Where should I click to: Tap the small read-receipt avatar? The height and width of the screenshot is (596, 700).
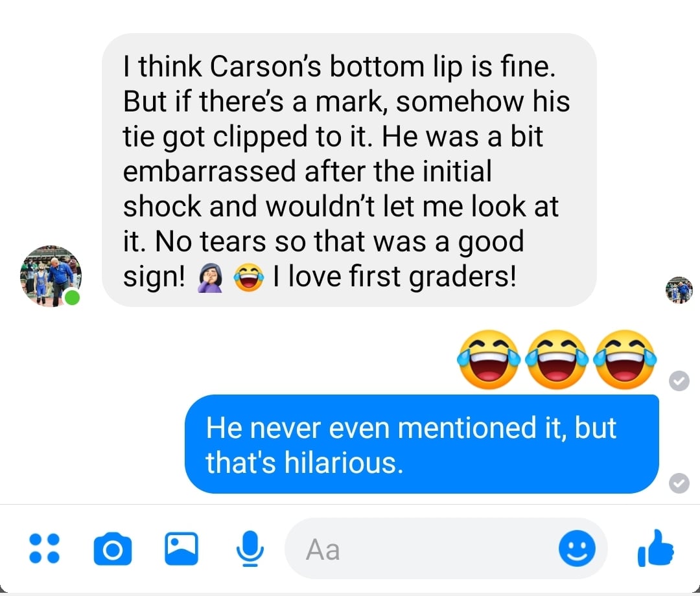click(679, 290)
